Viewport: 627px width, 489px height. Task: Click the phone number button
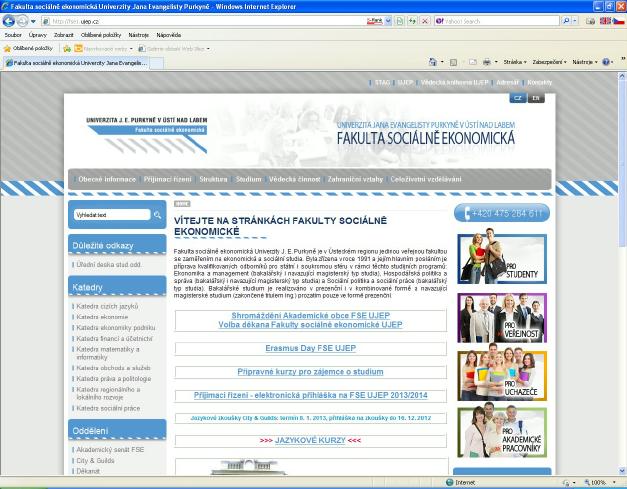pos(502,213)
